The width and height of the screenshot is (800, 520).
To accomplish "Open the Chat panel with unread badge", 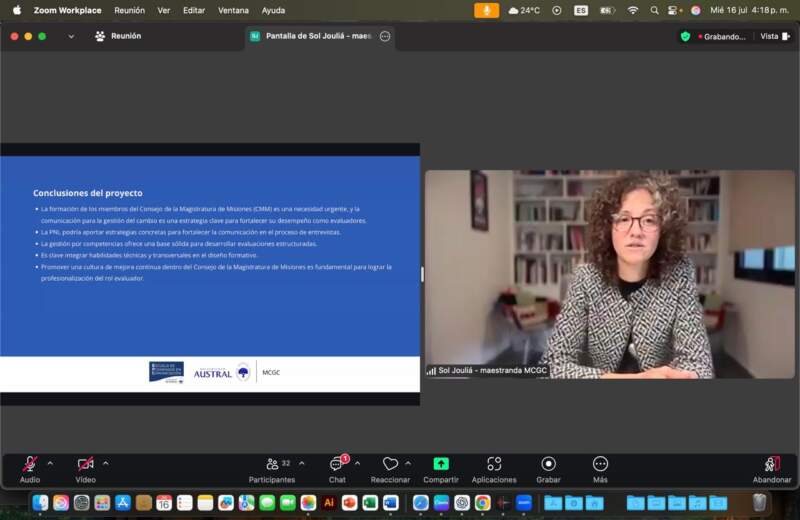I will [337, 469].
